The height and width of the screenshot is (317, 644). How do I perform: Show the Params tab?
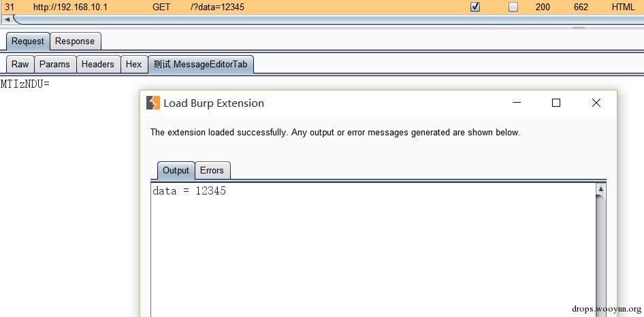[x=55, y=65]
